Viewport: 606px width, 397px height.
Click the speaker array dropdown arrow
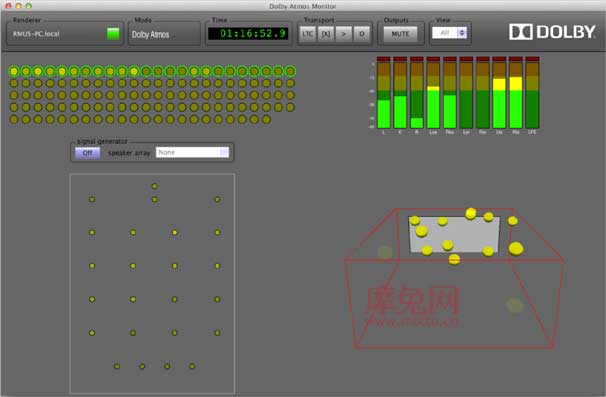tap(224, 152)
